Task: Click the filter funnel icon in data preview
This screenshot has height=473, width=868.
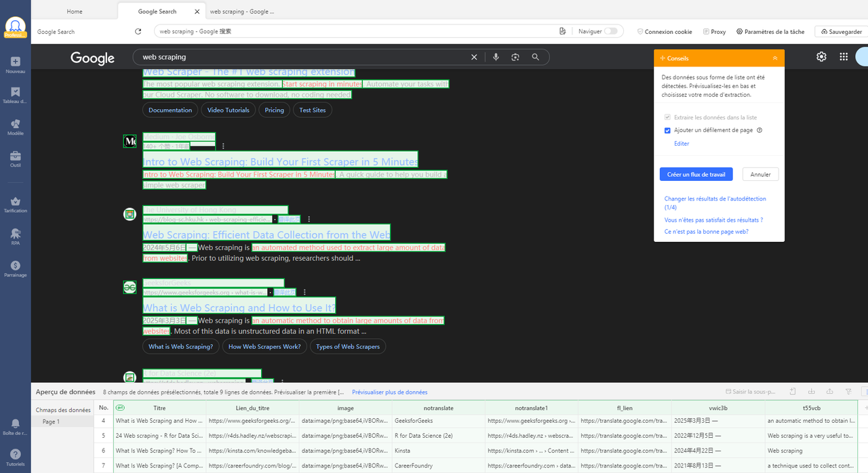Action: 848,392
